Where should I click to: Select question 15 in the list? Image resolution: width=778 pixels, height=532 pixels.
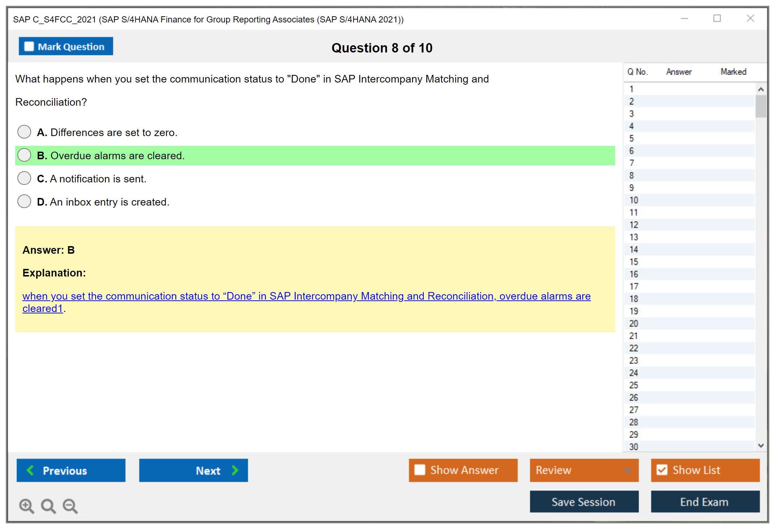634,262
